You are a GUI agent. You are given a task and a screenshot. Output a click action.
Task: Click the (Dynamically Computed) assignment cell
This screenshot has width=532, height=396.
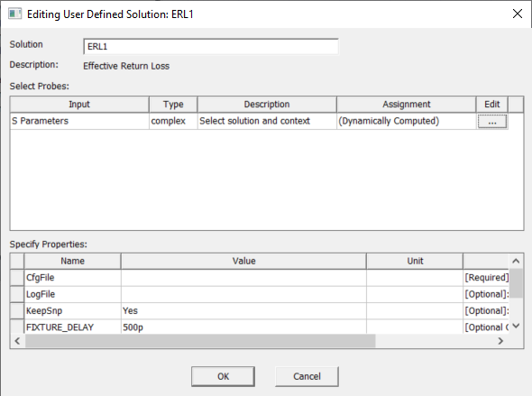tap(407, 121)
